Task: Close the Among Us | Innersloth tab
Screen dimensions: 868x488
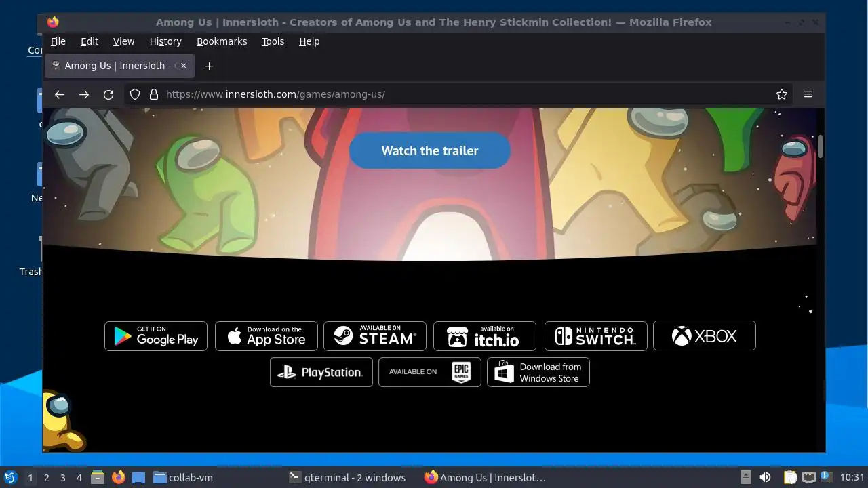Action: [183, 66]
